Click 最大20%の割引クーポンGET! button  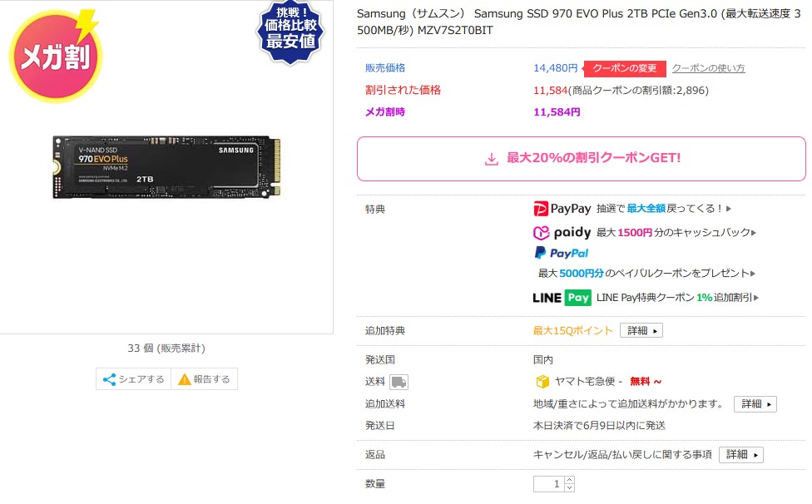(581, 159)
